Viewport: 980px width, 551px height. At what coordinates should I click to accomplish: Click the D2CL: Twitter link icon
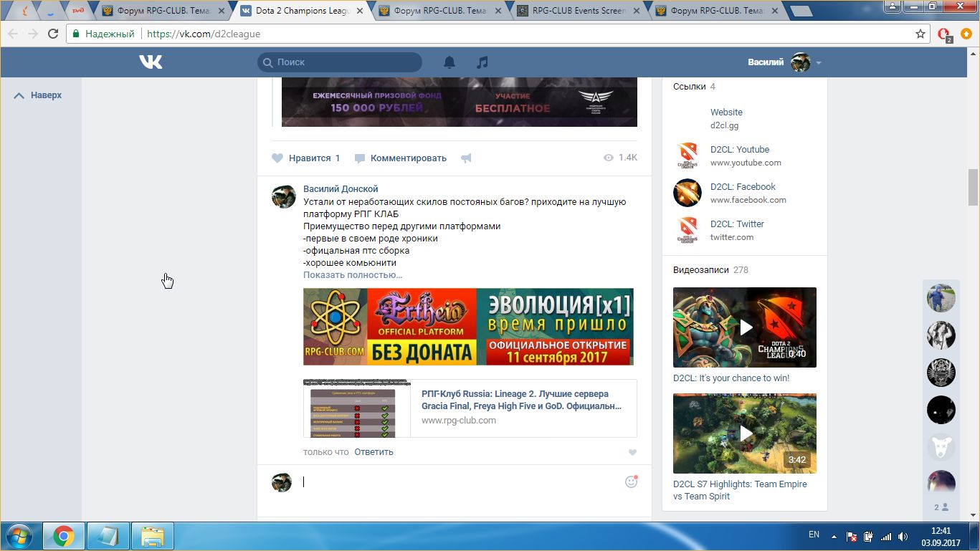coord(688,230)
